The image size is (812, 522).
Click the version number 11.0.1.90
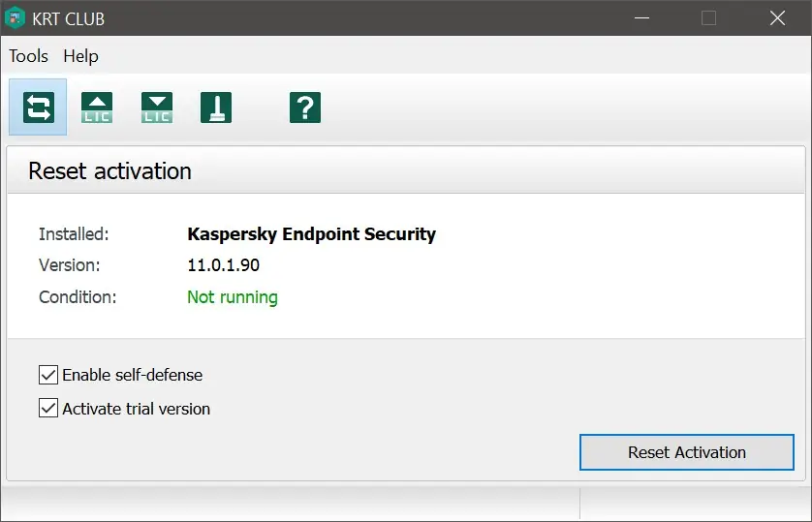pyautogui.click(x=223, y=265)
